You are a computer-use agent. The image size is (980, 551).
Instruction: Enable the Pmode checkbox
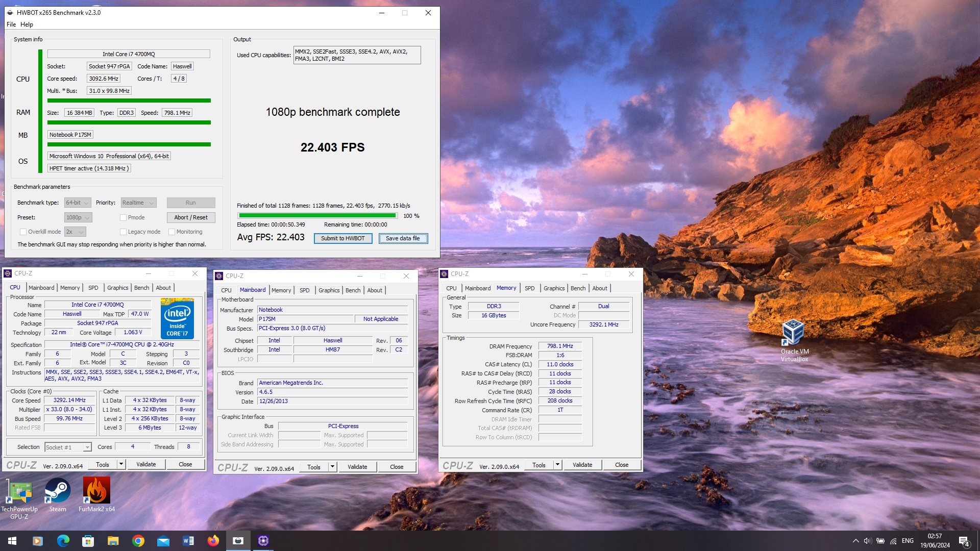[x=123, y=217]
